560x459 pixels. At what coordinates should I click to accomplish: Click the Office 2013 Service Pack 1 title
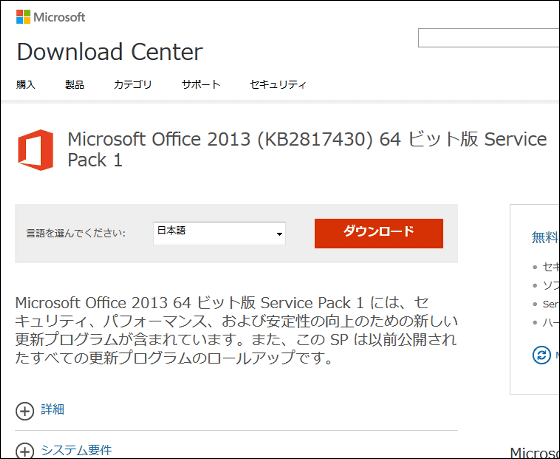[x=307, y=149]
